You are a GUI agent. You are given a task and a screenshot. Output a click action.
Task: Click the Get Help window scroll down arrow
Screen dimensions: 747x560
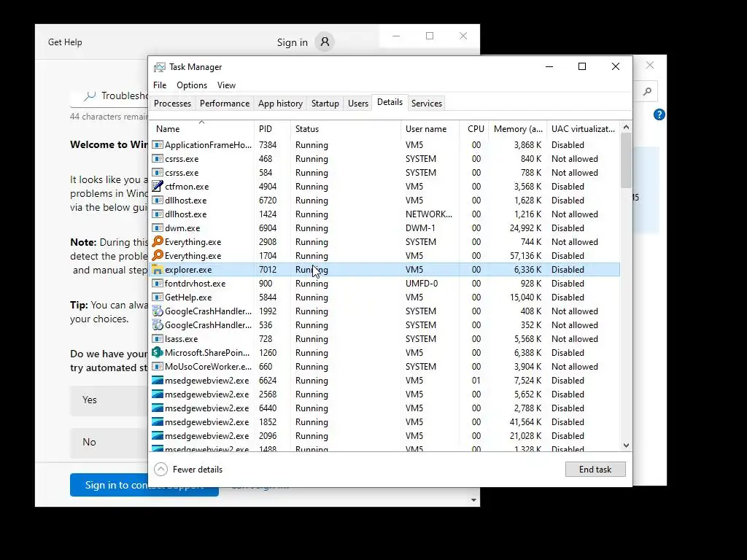(473, 500)
